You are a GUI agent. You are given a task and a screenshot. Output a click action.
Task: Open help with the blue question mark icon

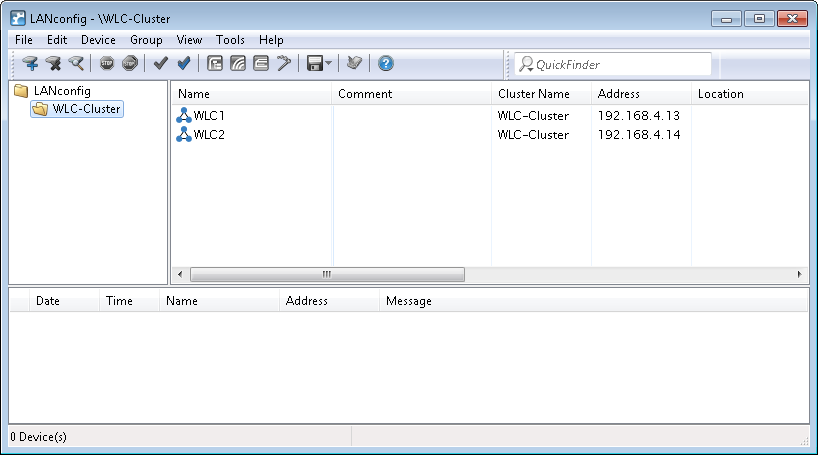[x=385, y=64]
